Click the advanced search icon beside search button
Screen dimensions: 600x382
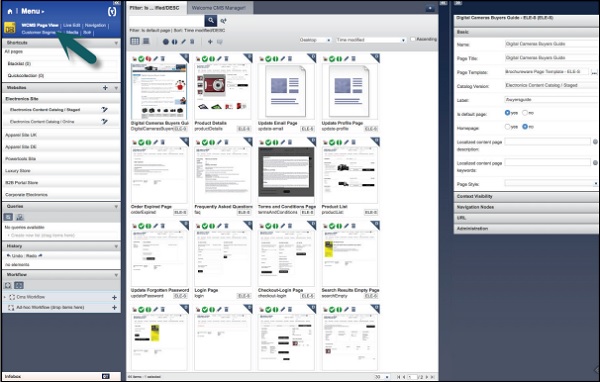(223, 21)
